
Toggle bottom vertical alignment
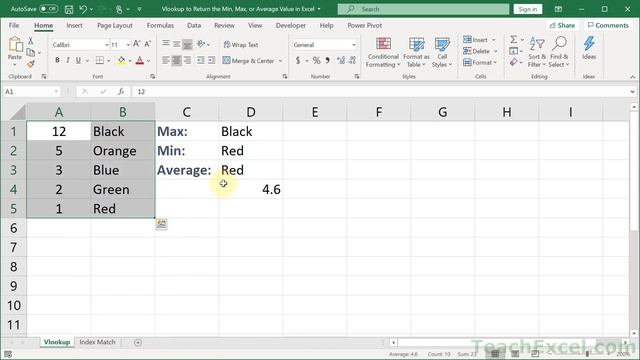pyautogui.click(x=187, y=44)
